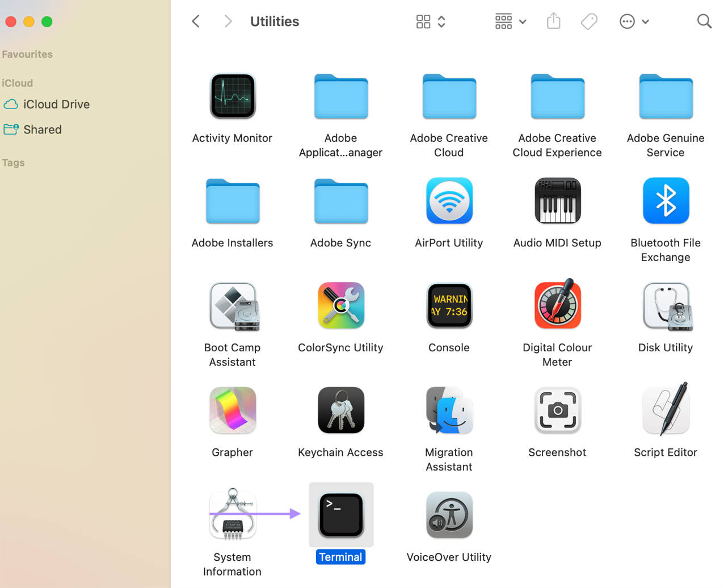Click the Share toolbar button
724x588 pixels.
point(554,22)
